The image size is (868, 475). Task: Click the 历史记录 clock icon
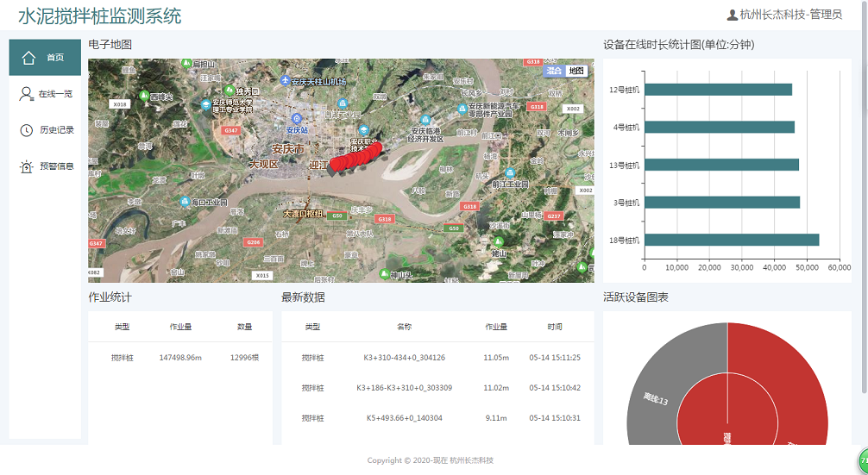click(27, 130)
